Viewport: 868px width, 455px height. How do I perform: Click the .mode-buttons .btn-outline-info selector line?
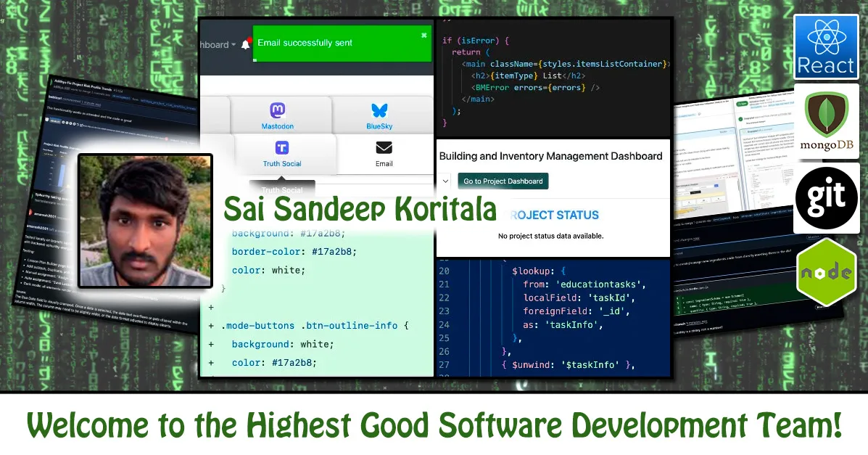(315, 326)
